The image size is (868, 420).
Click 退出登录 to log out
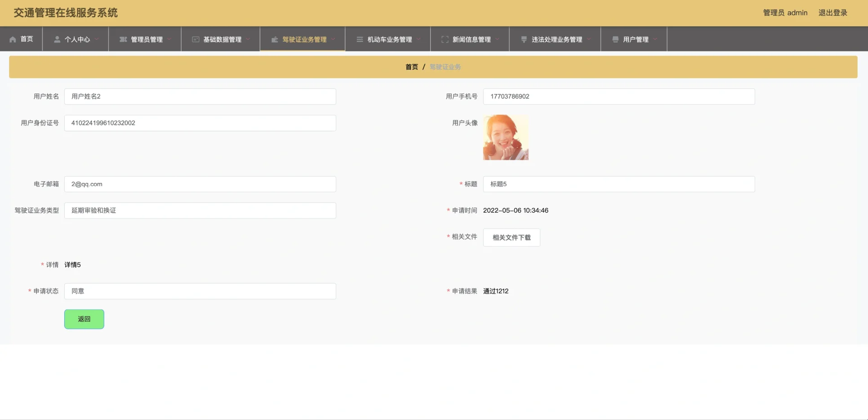tap(832, 13)
